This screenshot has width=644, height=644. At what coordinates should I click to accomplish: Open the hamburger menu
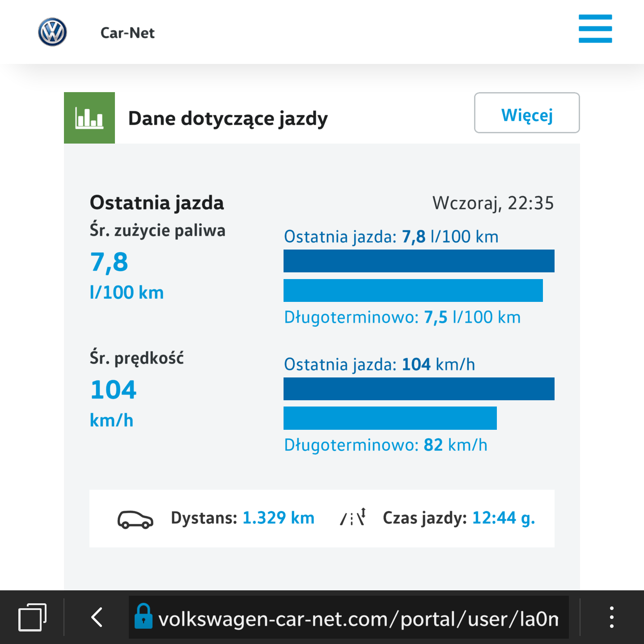[x=595, y=29]
